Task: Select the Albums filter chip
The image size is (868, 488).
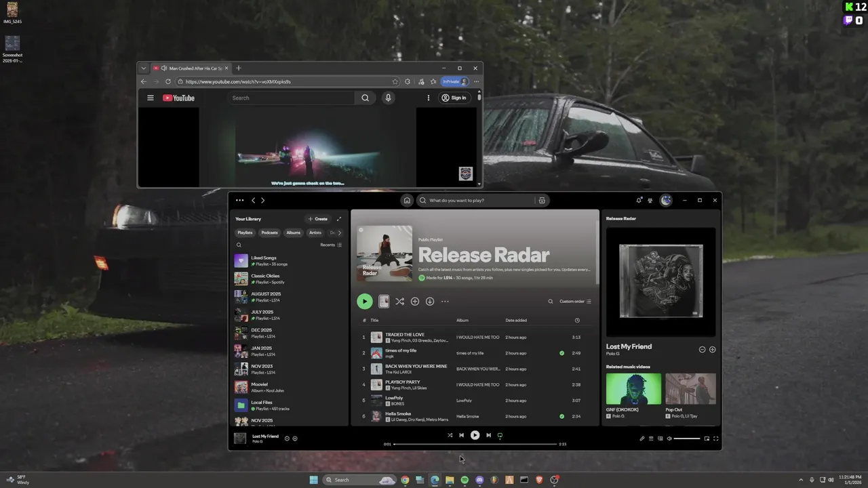Action: pos(293,232)
